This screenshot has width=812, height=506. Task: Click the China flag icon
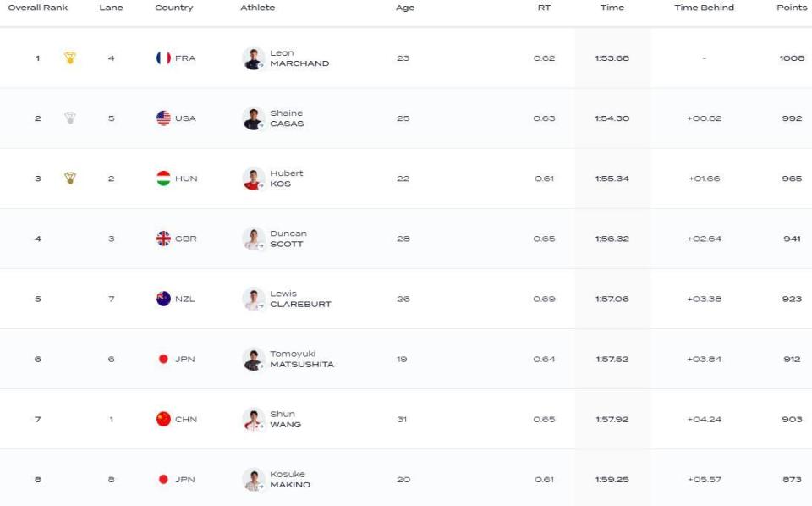[x=163, y=419]
